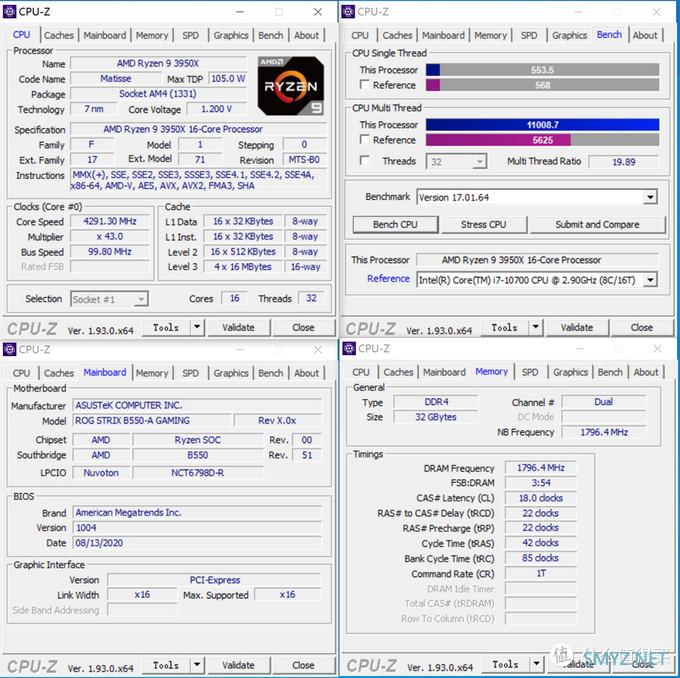Viewport: 680px width, 678px height.
Task: Click CPU-Z app icon in the Bench window title bar
Action: pyautogui.click(x=348, y=12)
